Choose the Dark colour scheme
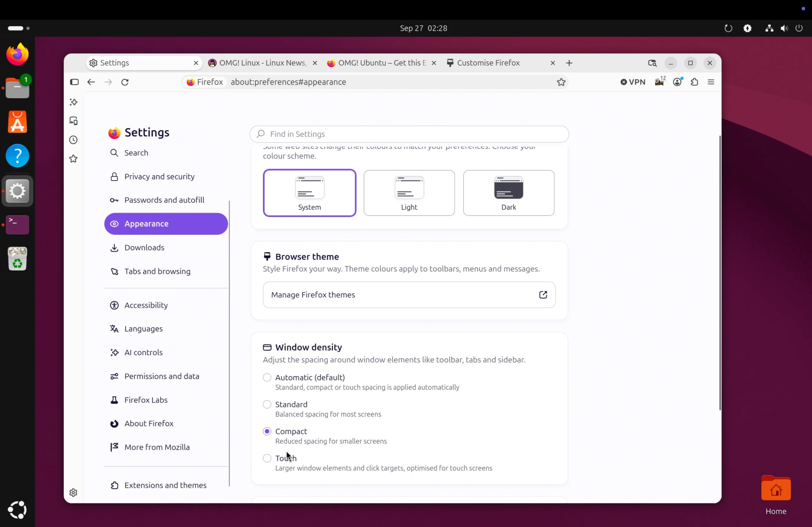 [509, 193]
